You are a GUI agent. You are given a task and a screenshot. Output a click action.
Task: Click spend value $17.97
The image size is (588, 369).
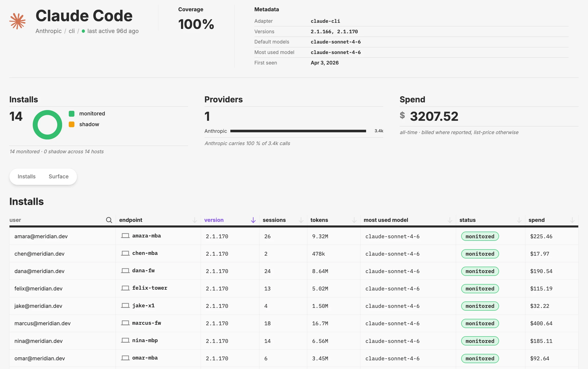click(540, 254)
